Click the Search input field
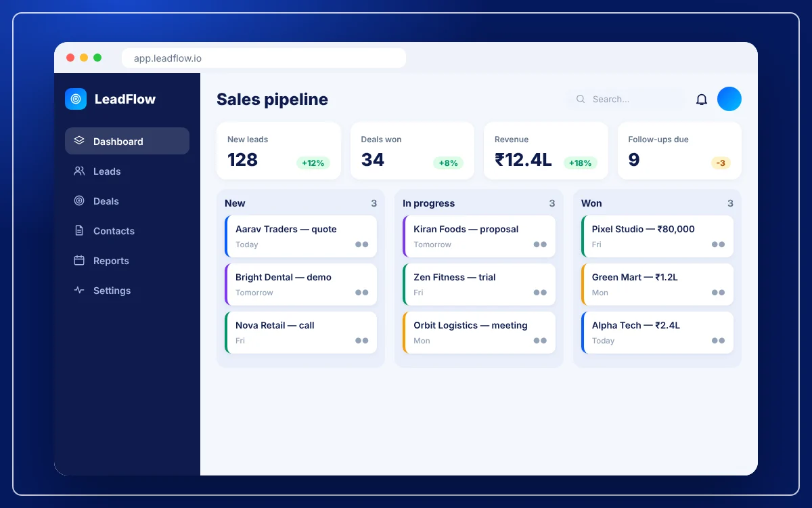 [626, 99]
